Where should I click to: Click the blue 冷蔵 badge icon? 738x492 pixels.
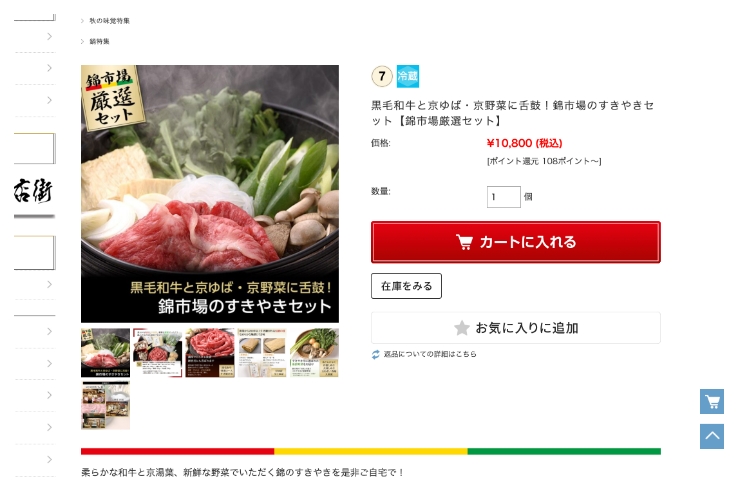point(408,76)
